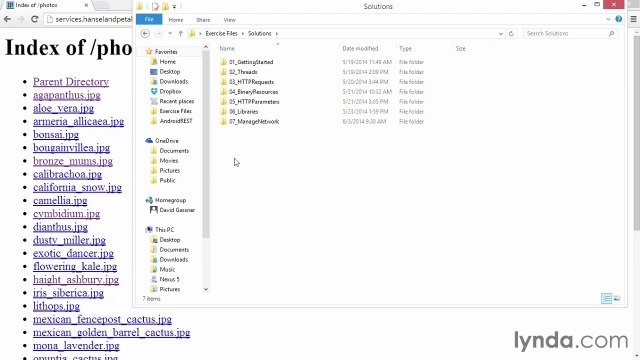
Task: Select AndroidREST in Favorites
Action: point(176,121)
